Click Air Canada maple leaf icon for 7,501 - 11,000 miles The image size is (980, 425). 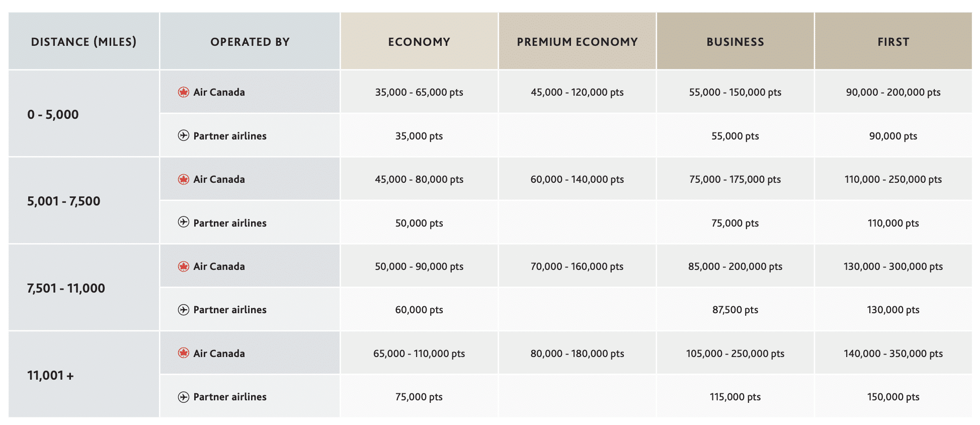[x=184, y=266]
